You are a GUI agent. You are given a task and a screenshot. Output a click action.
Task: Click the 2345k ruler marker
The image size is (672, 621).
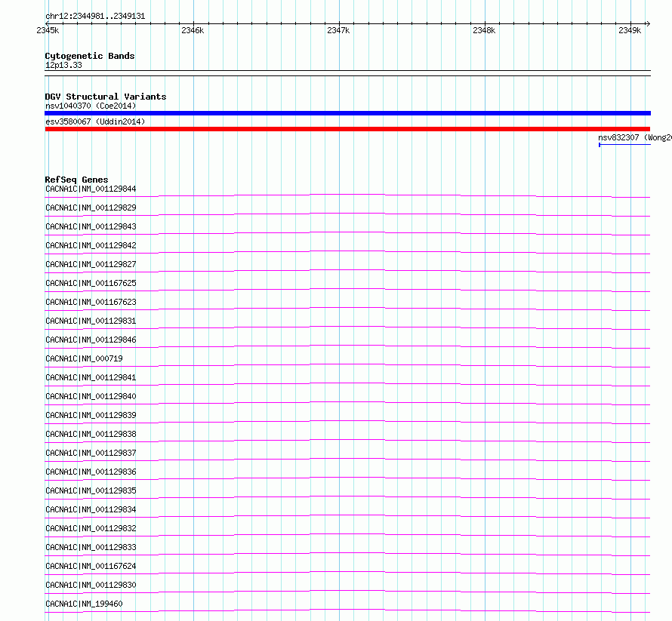click(48, 30)
